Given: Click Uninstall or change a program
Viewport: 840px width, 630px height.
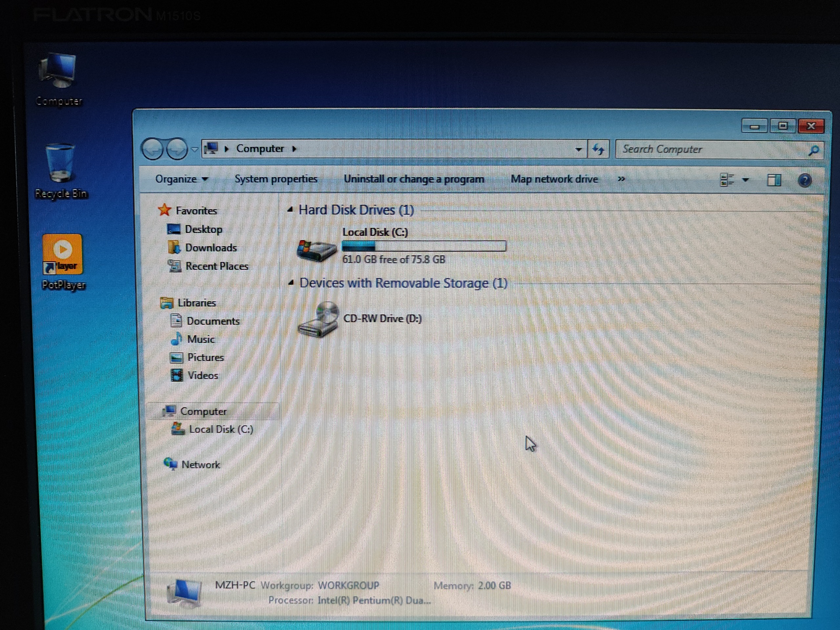Looking at the screenshot, I should (x=414, y=179).
